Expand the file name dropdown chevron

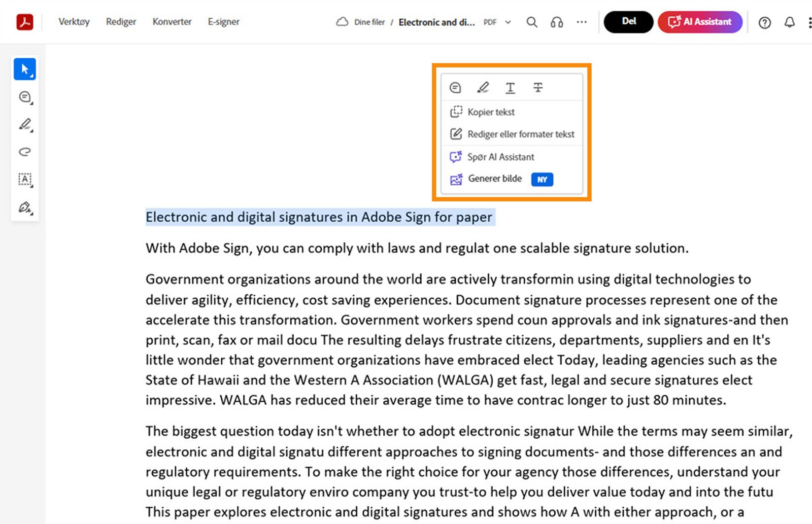pyautogui.click(x=508, y=22)
